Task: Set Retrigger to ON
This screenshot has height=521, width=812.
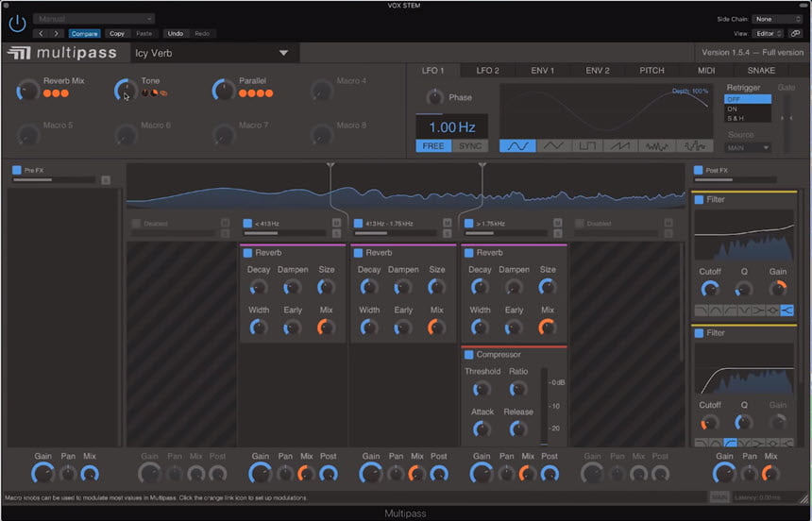Action: (747, 109)
